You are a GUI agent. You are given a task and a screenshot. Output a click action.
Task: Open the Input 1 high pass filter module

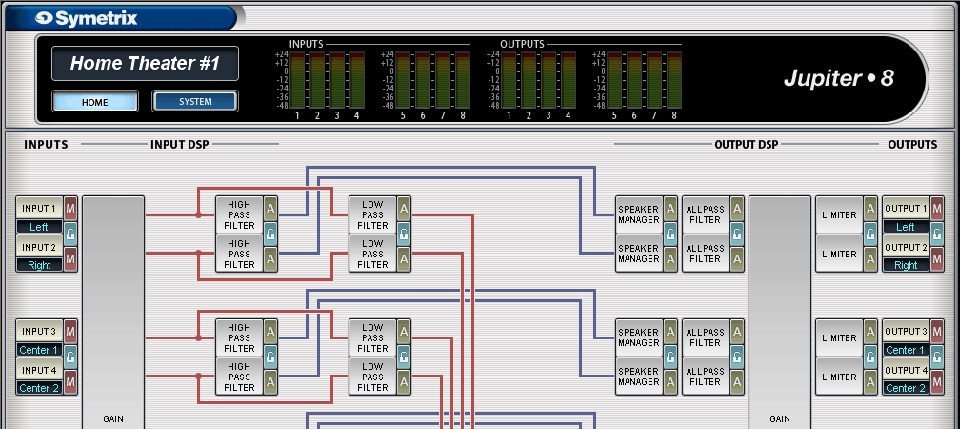point(239,214)
